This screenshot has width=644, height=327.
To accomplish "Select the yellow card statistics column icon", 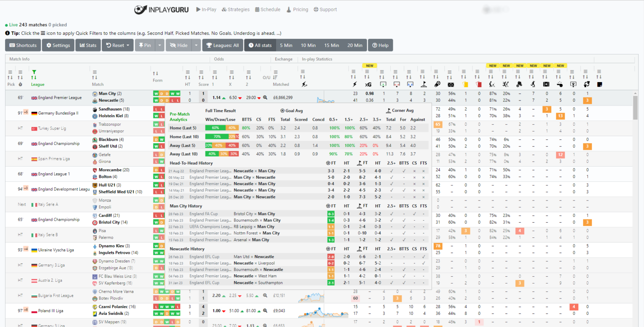I will pos(464,84).
